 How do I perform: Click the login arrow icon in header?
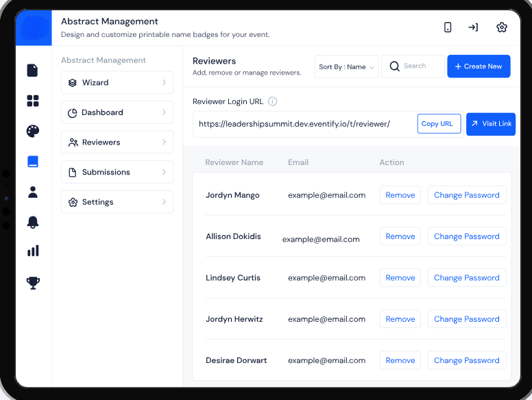click(473, 27)
